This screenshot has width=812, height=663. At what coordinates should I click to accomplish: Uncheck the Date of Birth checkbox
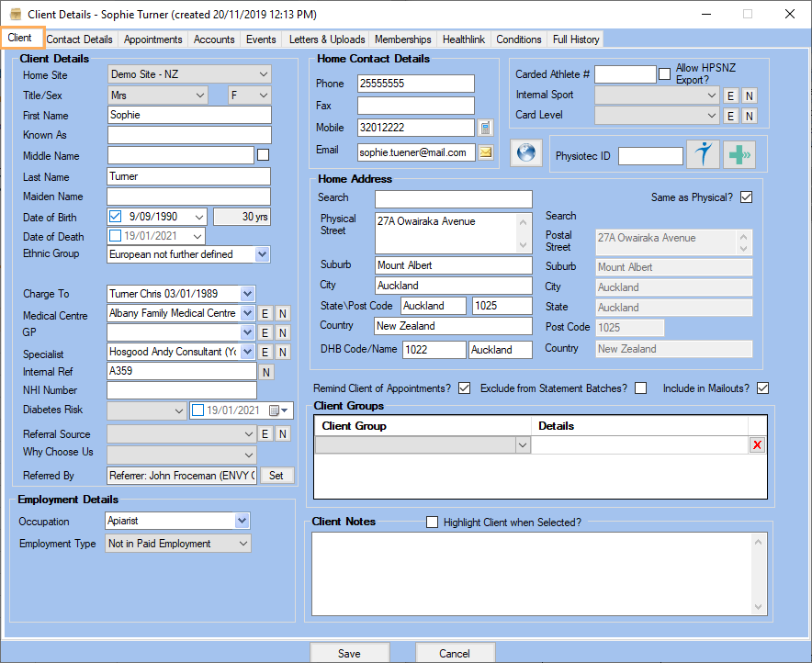[x=115, y=217]
